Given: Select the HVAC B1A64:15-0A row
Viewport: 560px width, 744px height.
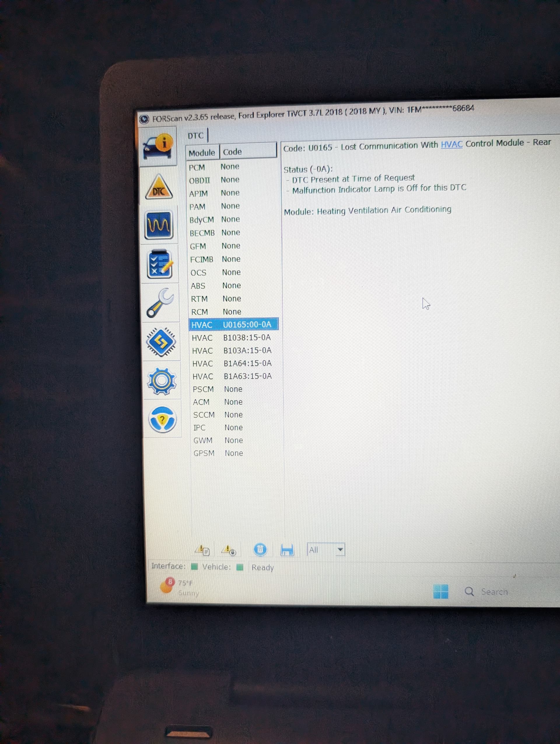Looking at the screenshot, I should click(x=235, y=363).
